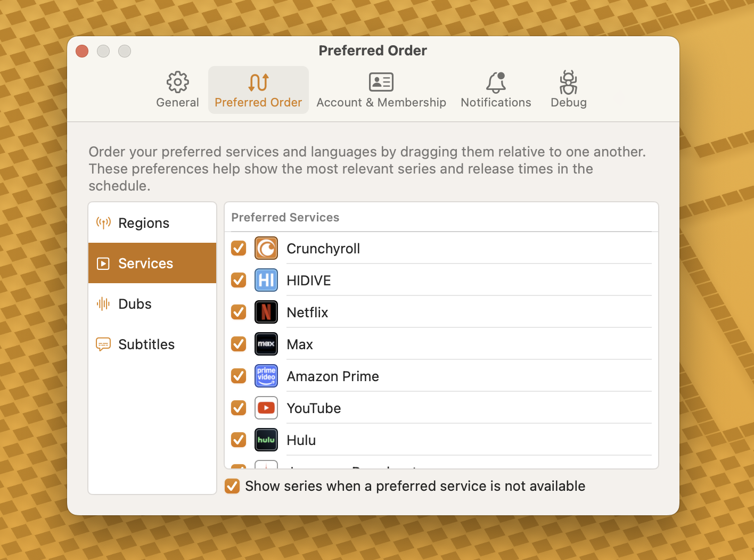754x560 pixels.
Task: Select Dubs in the sidebar
Action: (x=152, y=304)
